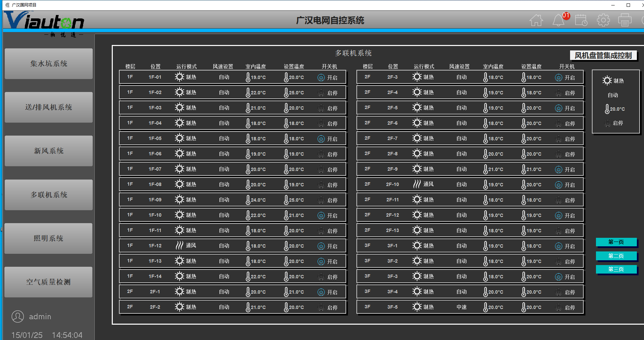The height and width of the screenshot is (340, 644).
Task: Open 风机盘管集成控制 button
Action: point(603,56)
